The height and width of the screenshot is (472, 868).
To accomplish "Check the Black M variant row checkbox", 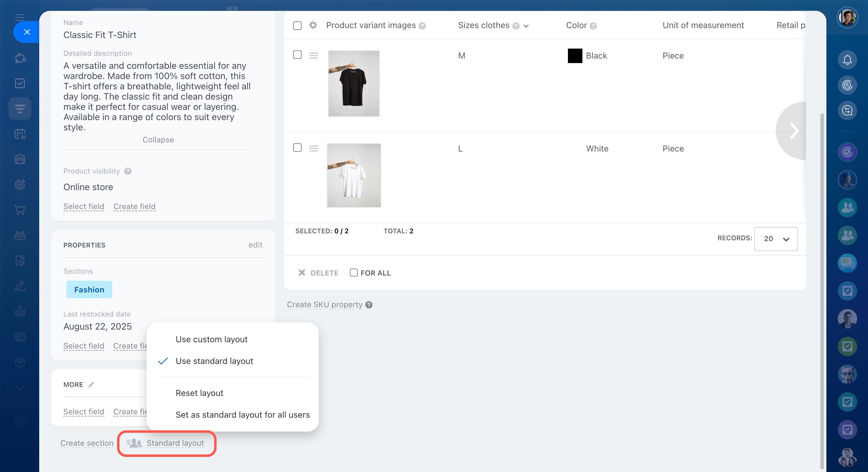I will coord(297,55).
